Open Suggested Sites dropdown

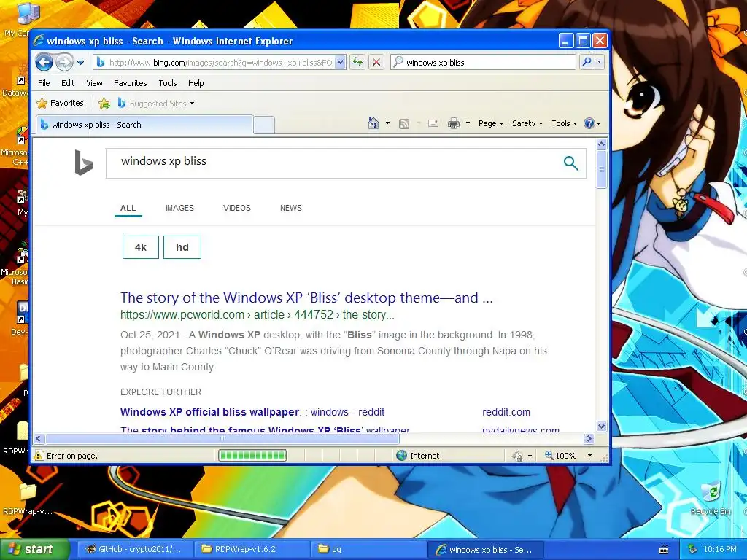point(156,104)
